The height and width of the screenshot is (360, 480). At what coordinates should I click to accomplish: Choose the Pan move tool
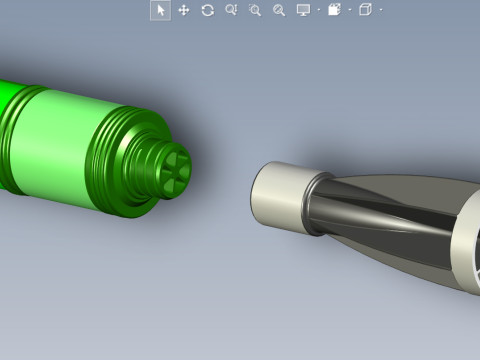tap(184, 10)
